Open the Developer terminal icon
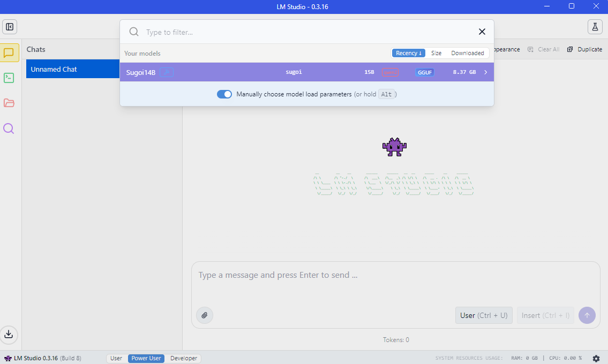This screenshot has width=608, height=364. [x=9, y=78]
